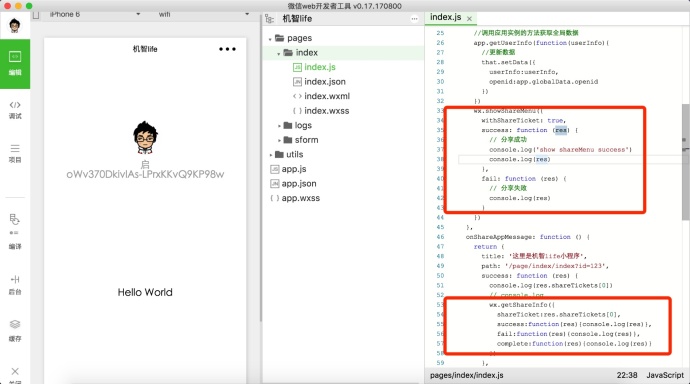Click file tree icon beside 机智life header
This screenshot has width=690, height=384.
click(269, 18)
